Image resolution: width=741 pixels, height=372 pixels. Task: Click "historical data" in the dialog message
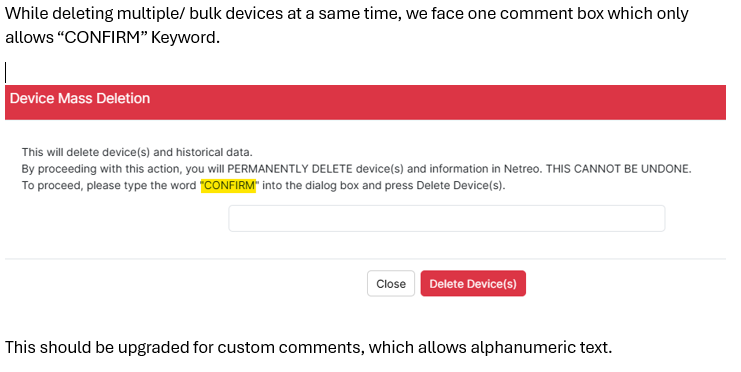(x=214, y=152)
